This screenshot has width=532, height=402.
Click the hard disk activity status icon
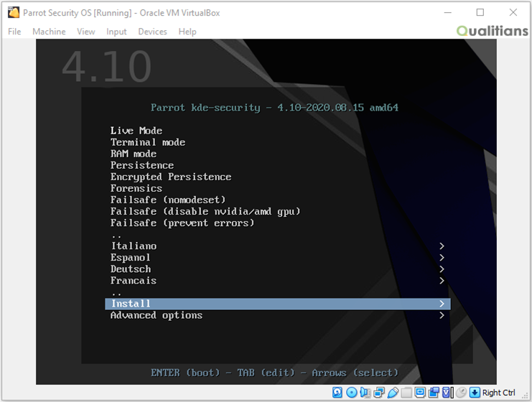pos(337,393)
